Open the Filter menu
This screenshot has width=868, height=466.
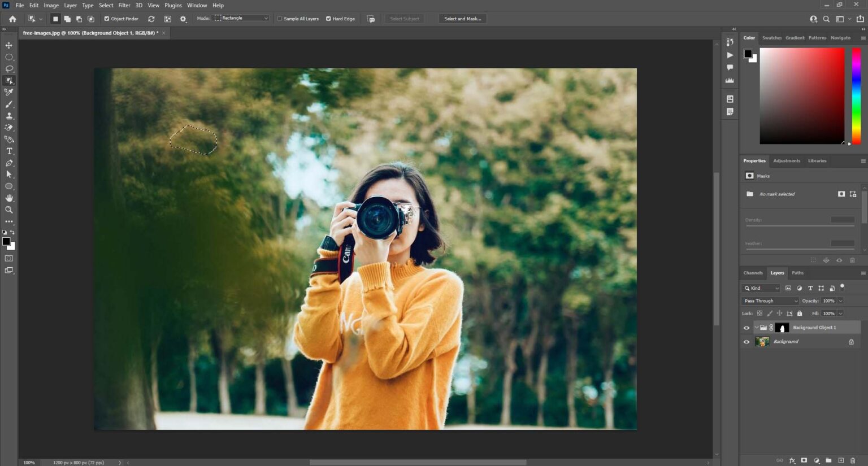point(124,5)
